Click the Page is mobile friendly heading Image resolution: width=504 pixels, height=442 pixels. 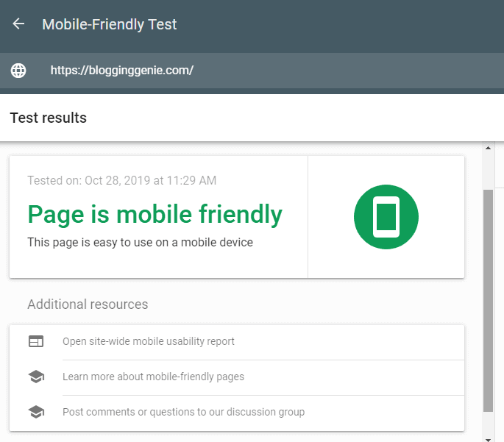155,215
